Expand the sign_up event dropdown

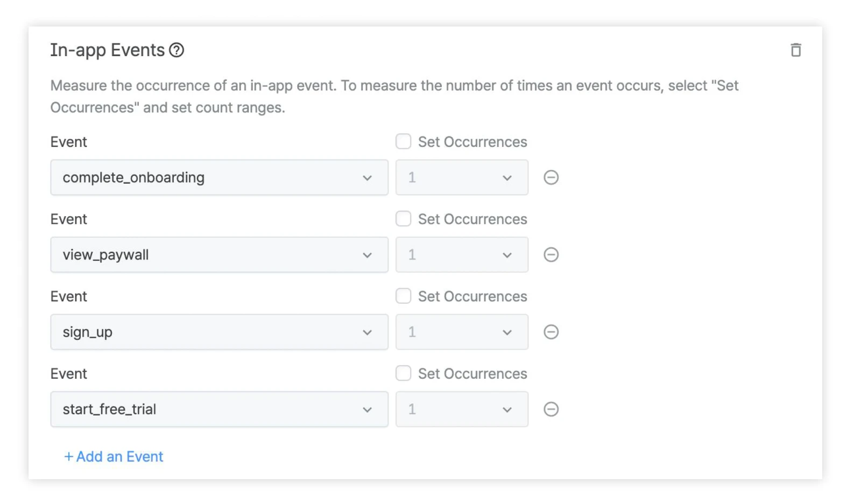point(219,332)
